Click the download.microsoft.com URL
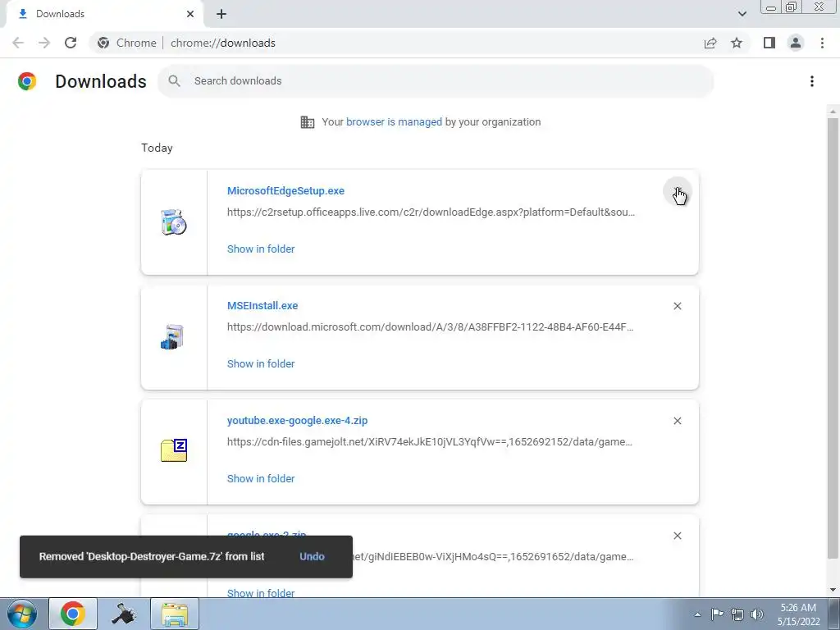840x630 pixels. coord(430,326)
